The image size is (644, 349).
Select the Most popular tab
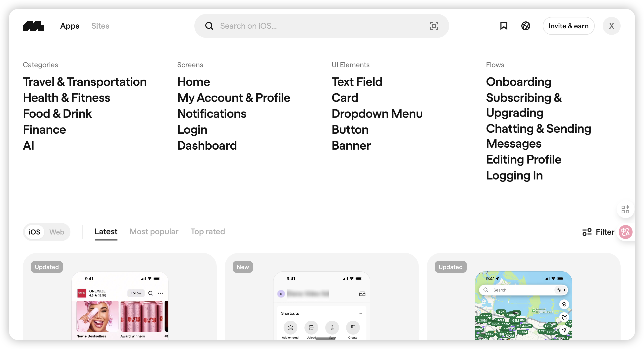(x=154, y=232)
